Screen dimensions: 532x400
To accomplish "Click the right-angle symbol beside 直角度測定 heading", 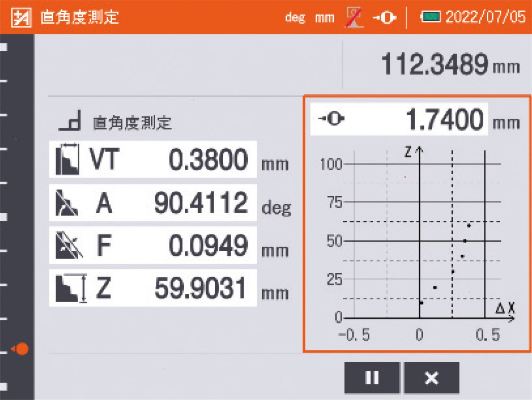I will pos(70,121).
